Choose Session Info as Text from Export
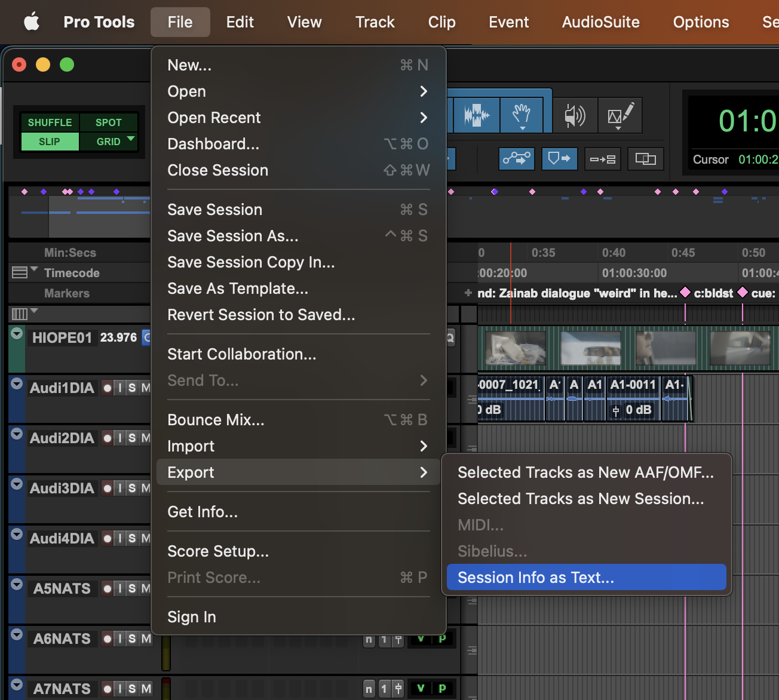Image resolution: width=779 pixels, height=700 pixels. (x=587, y=578)
